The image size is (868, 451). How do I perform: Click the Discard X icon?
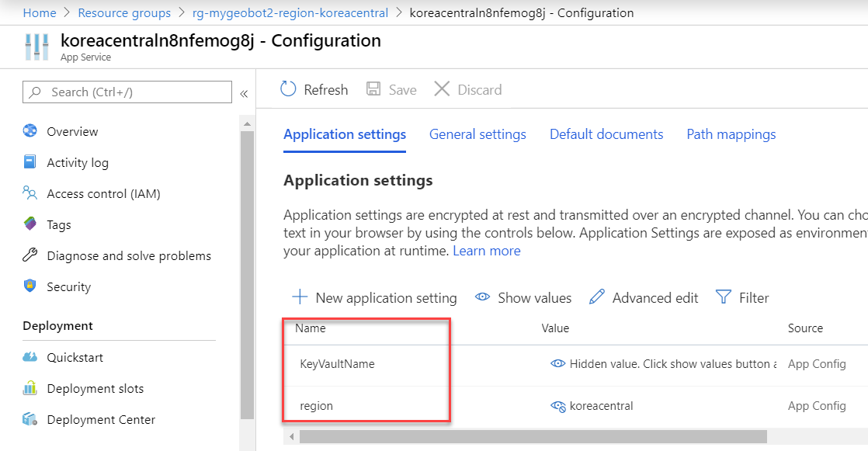pos(443,88)
